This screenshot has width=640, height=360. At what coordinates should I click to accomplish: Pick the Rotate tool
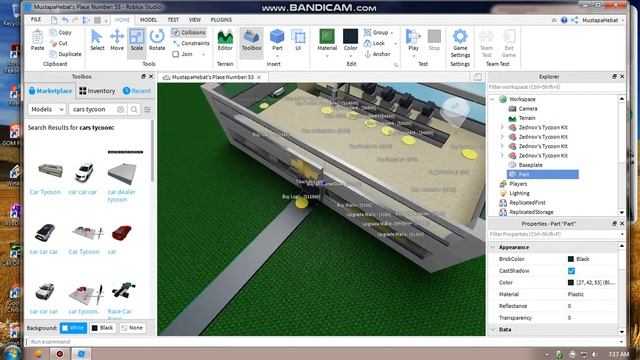tap(157, 40)
